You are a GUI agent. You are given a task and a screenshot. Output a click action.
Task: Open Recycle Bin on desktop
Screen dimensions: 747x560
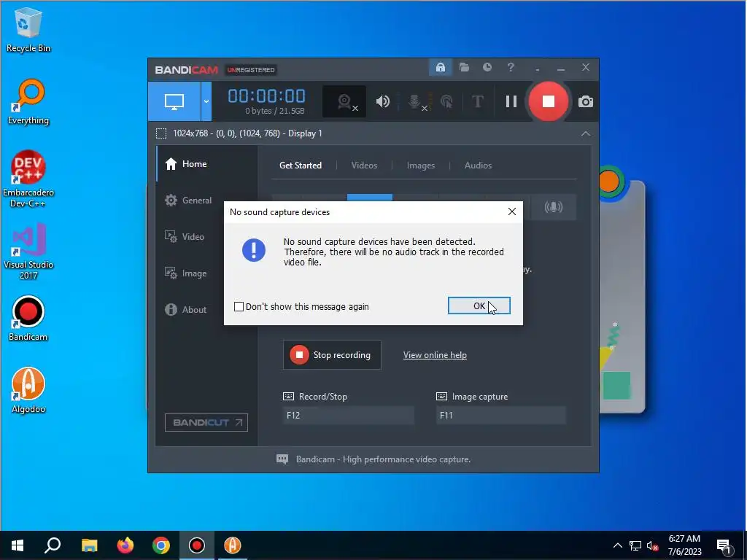tap(28, 29)
